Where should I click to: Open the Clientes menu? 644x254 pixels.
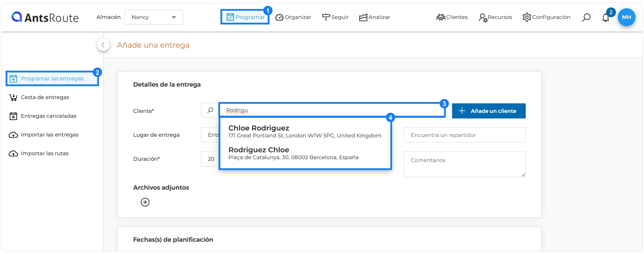[x=452, y=17]
